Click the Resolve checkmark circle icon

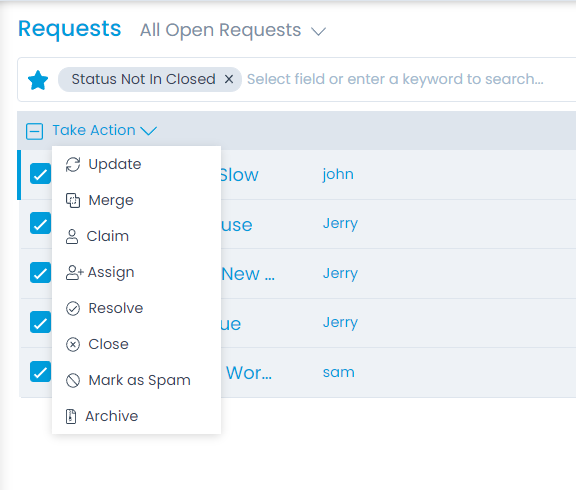click(73, 309)
